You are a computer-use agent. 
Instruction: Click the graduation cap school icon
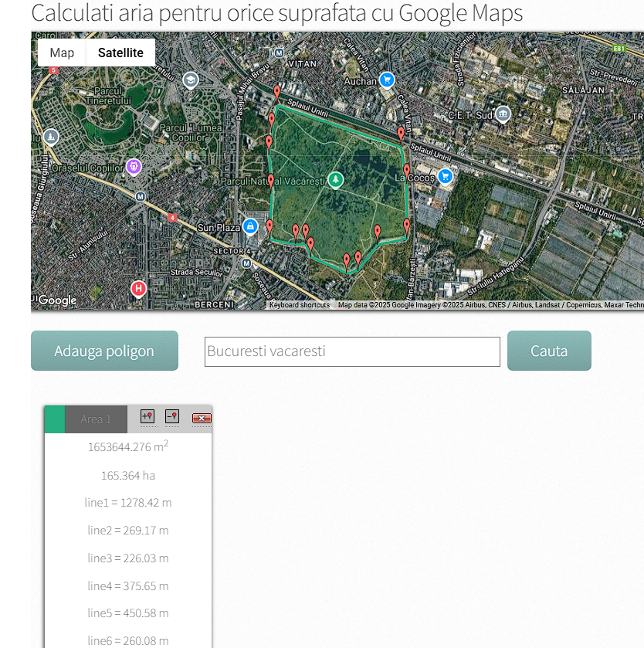coord(190,80)
